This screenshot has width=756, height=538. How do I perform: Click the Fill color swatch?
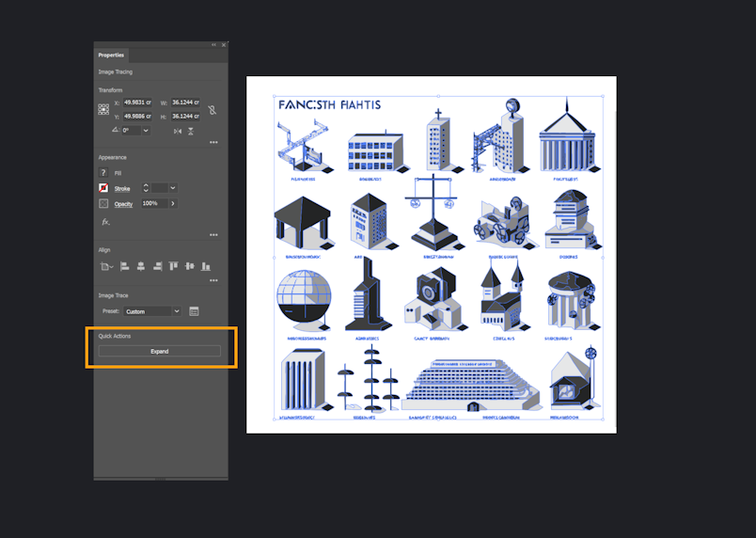103,172
